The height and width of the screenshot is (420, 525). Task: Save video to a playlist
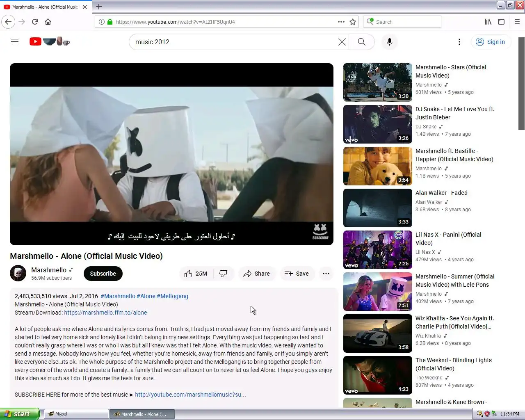[297, 274]
